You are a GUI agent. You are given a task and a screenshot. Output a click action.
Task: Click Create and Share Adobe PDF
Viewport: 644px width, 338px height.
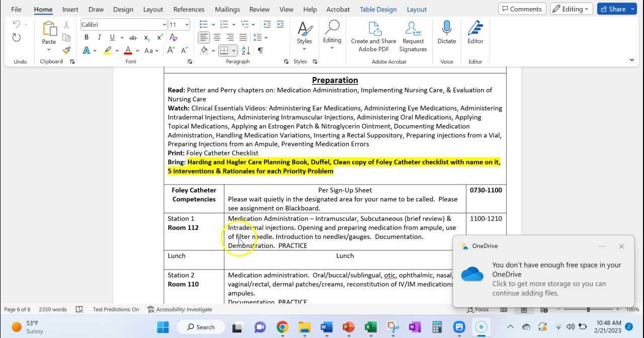(x=373, y=35)
